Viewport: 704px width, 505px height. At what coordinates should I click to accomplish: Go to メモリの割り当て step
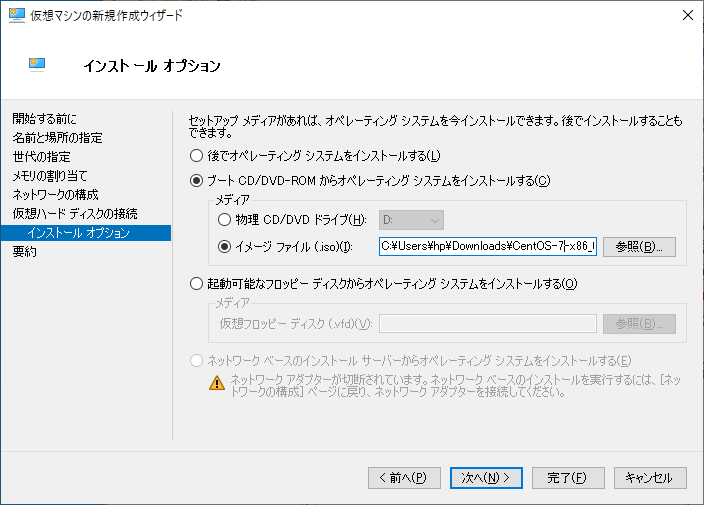point(49,176)
